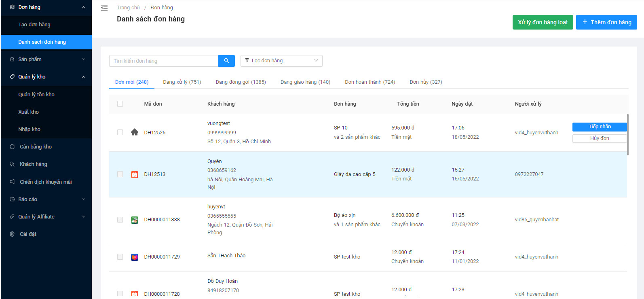Click the order table vertical scrollbar

628,135
